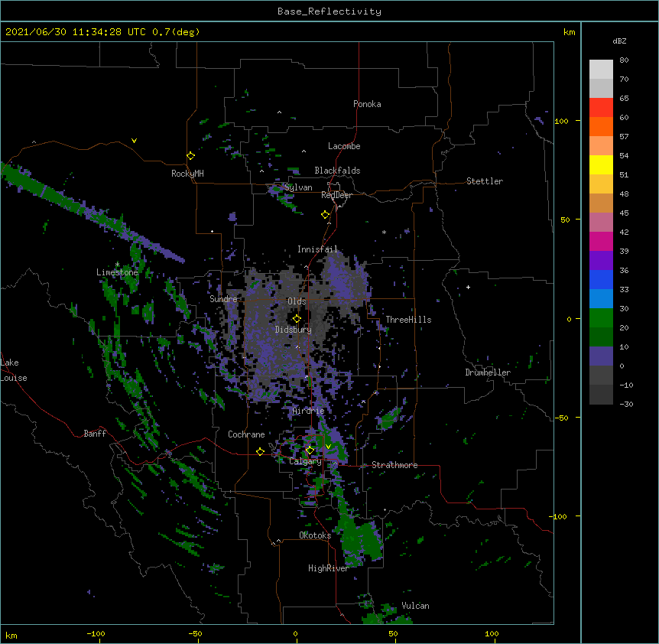Select the Cochrane city label
The width and height of the screenshot is (659, 644).
coord(246,434)
